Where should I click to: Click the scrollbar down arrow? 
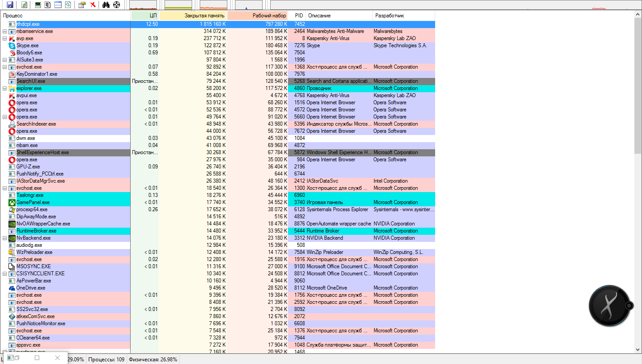pyautogui.click(x=638, y=350)
